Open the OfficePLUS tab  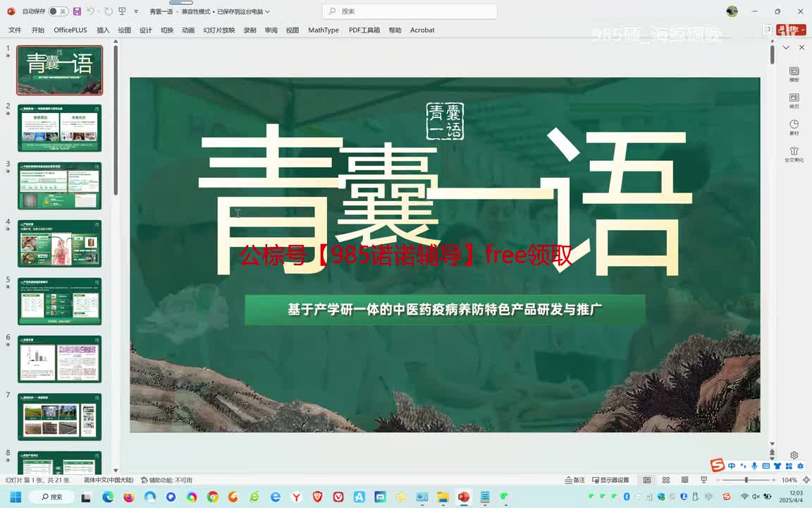coord(70,30)
